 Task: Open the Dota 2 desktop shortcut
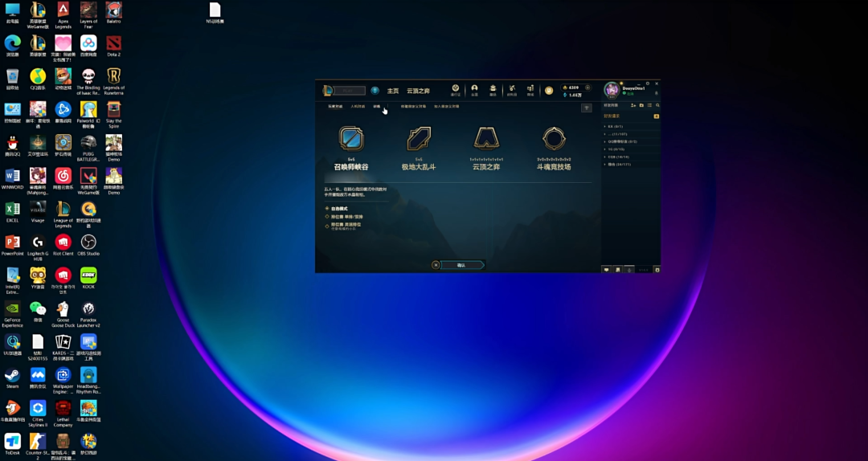point(113,46)
